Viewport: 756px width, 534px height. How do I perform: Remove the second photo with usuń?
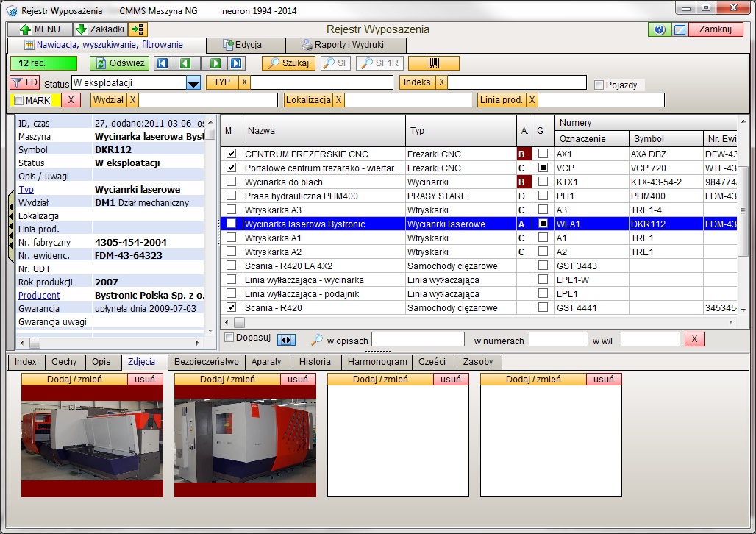coord(298,379)
